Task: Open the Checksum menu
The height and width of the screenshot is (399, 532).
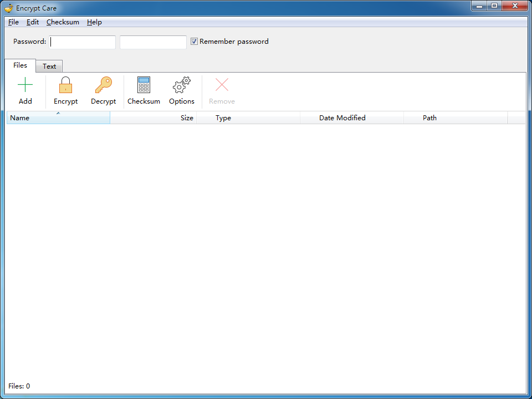Action: (x=63, y=22)
